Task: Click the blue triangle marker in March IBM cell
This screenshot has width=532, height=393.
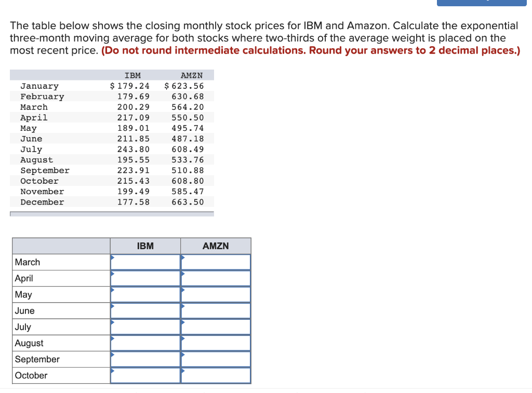Action: (112, 258)
